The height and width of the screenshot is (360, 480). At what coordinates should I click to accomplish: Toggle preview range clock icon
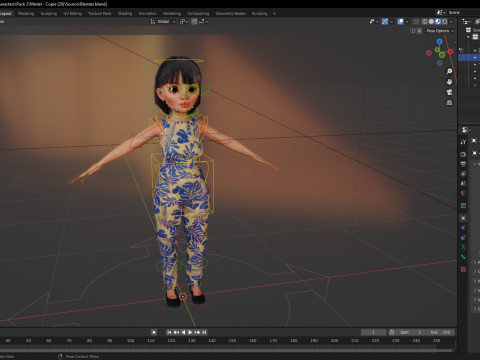[x=392, y=332]
